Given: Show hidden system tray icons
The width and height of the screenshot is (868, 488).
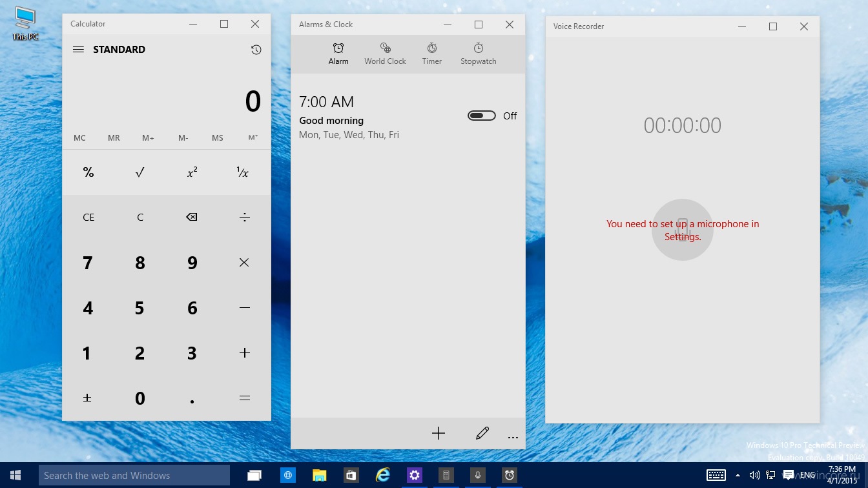Looking at the screenshot, I should (737, 476).
